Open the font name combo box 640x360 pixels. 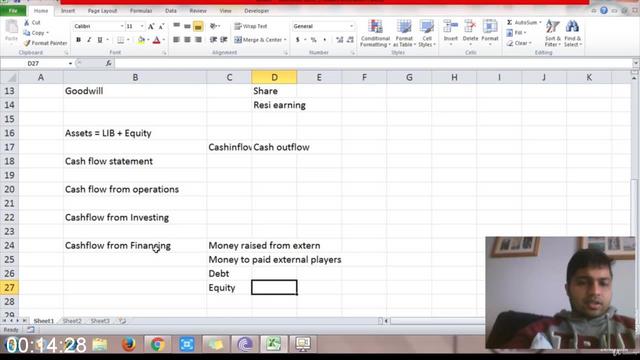click(x=98, y=26)
